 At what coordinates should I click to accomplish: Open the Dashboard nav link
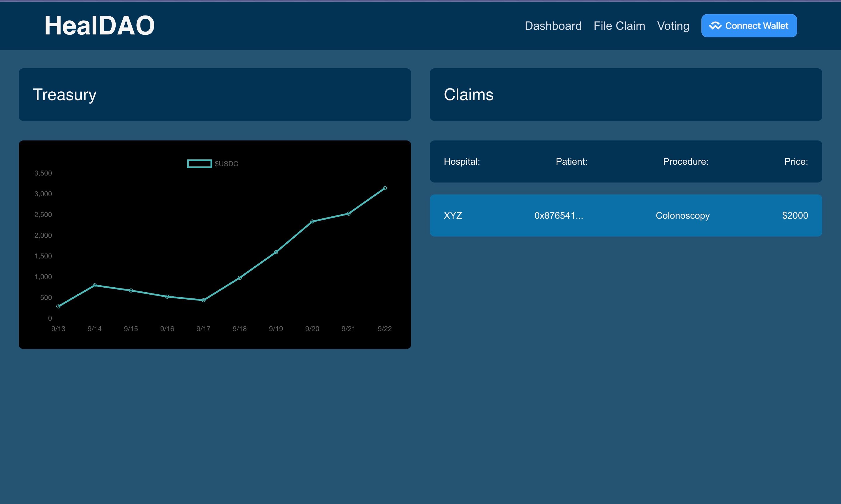(x=553, y=26)
